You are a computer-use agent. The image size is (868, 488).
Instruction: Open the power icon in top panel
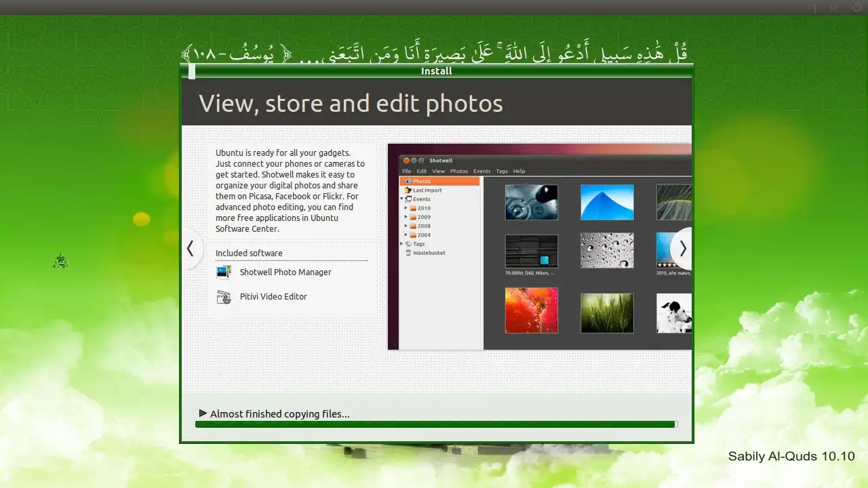pyautogui.click(x=856, y=7)
